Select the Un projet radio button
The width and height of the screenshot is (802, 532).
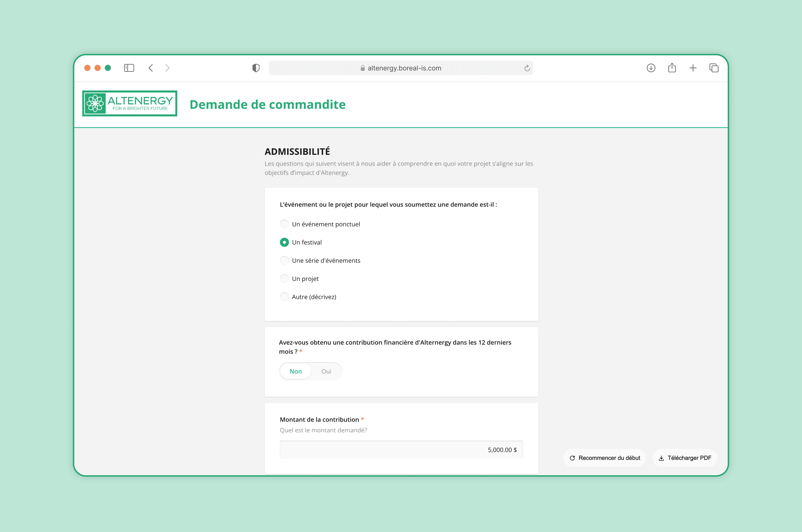click(284, 278)
